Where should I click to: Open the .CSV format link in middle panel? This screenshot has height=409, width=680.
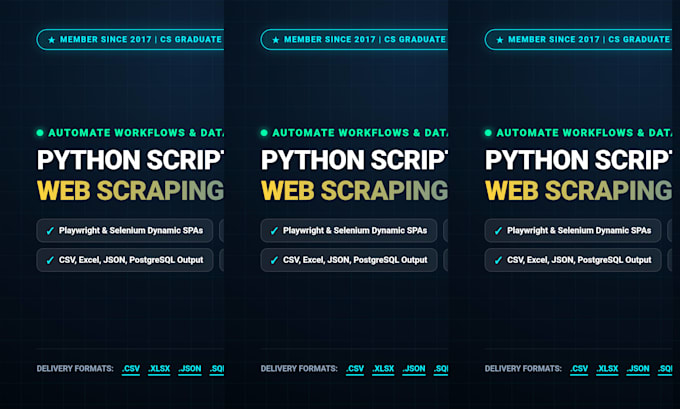tap(355, 369)
